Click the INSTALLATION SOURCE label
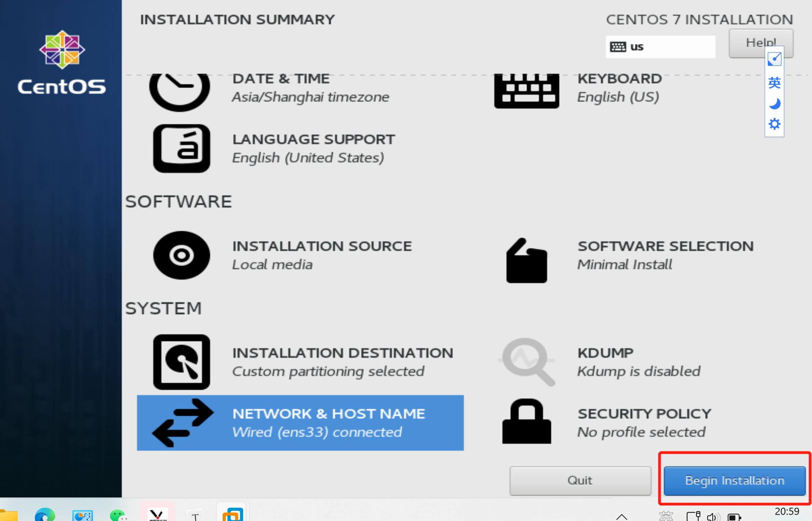Viewport: 812px width, 521px height. [x=322, y=246]
